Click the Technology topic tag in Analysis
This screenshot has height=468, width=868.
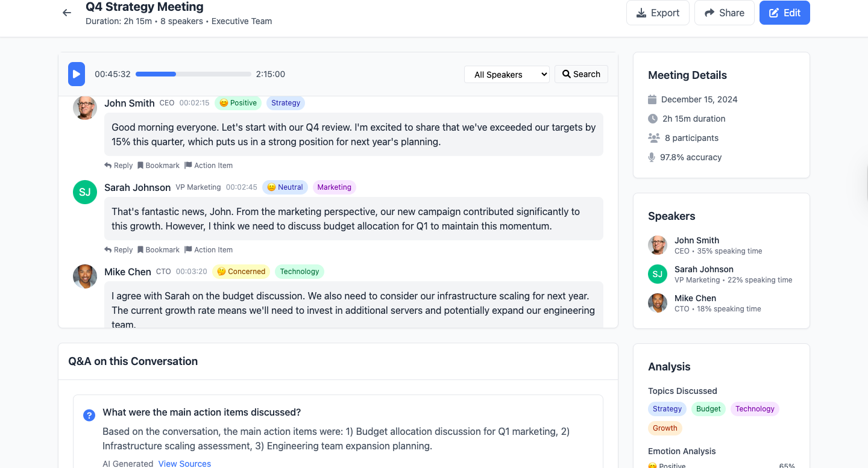(755, 409)
